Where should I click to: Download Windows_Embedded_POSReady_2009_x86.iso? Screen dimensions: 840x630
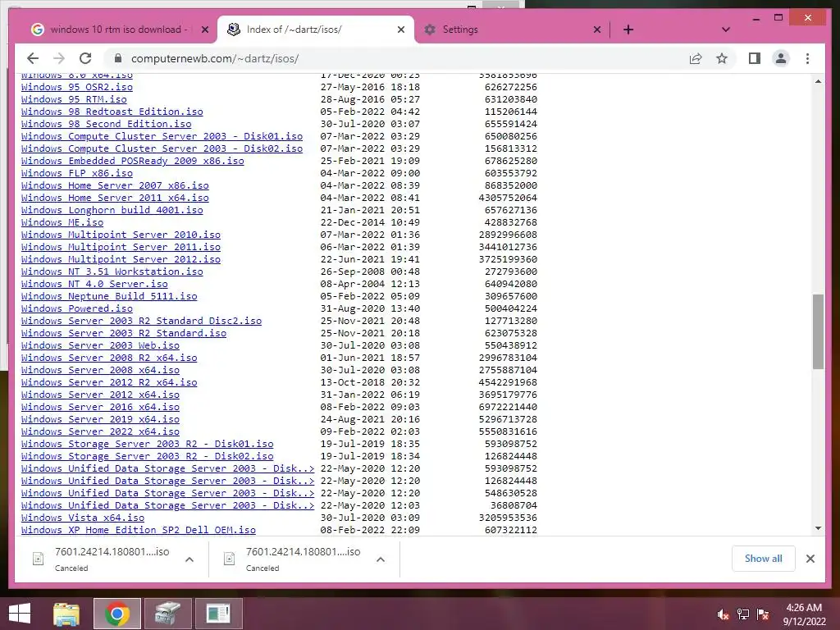[x=132, y=161]
